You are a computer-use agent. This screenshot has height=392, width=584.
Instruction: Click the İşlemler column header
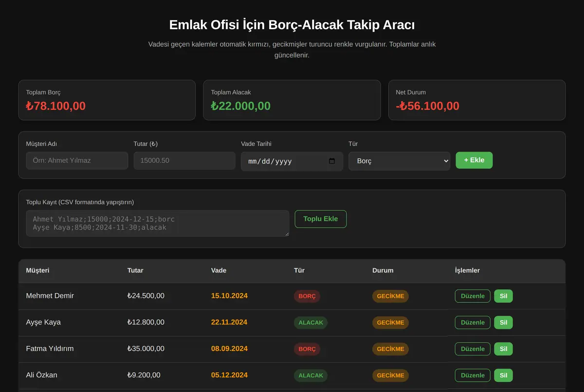click(467, 270)
